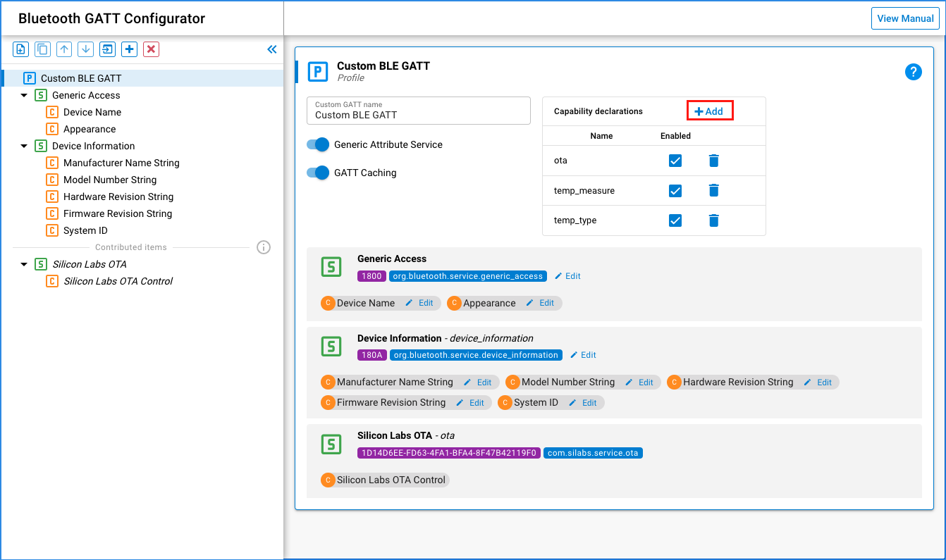Image resolution: width=946 pixels, height=560 pixels.
Task: Click the info icon beside Contributed items
Action: [x=264, y=247]
